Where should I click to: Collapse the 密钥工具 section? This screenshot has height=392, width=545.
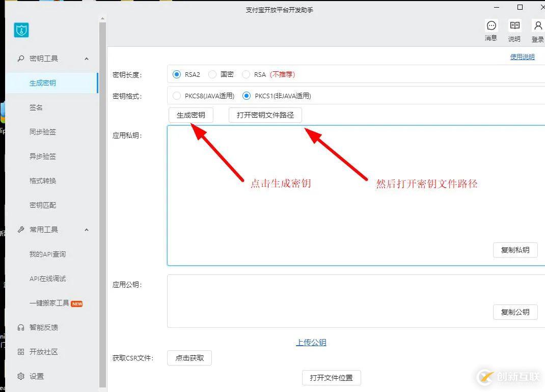click(x=86, y=58)
